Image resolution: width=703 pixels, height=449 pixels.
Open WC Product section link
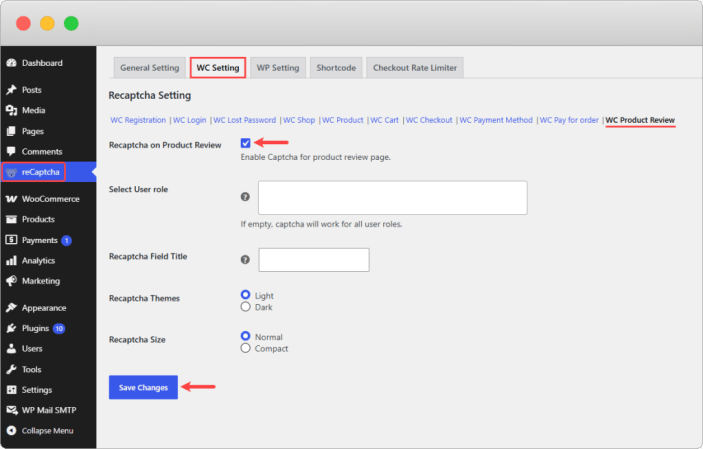(343, 120)
